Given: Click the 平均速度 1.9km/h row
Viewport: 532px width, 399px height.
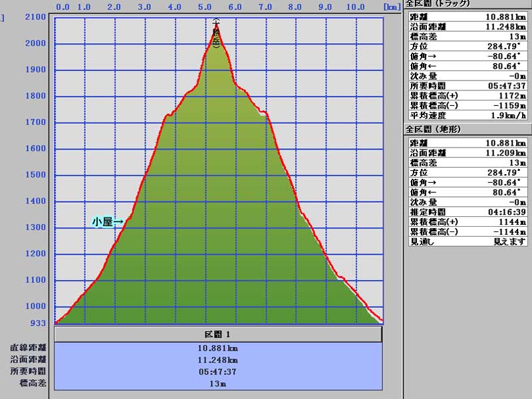Looking at the screenshot, I should (x=468, y=115).
